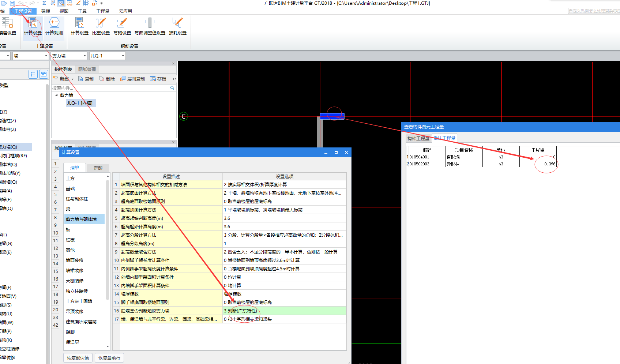Open the Redo history dropdown arrow
The height and width of the screenshot is (364, 620).
pos(38,3)
